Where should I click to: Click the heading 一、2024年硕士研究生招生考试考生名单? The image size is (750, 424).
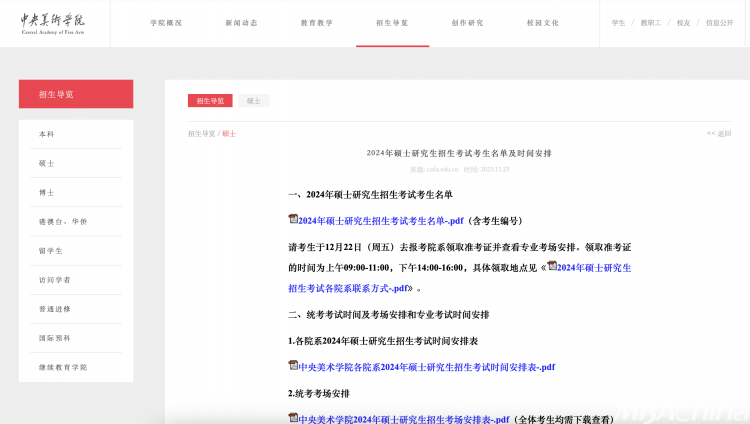click(370, 195)
